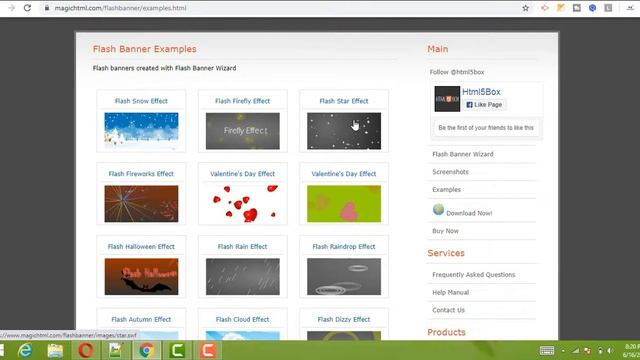The width and height of the screenshot is (640, 360).
Task: Click the Html5Box page logo image
Action: [447, 99]
